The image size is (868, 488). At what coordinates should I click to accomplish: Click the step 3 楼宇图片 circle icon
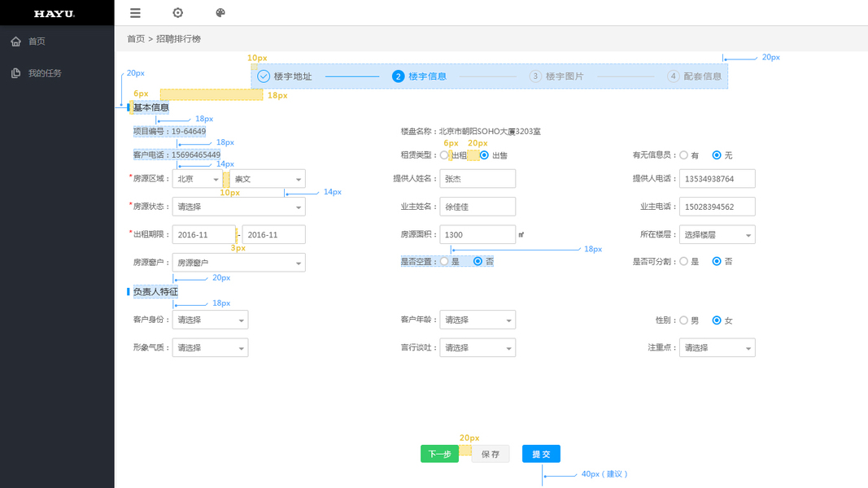535,76
